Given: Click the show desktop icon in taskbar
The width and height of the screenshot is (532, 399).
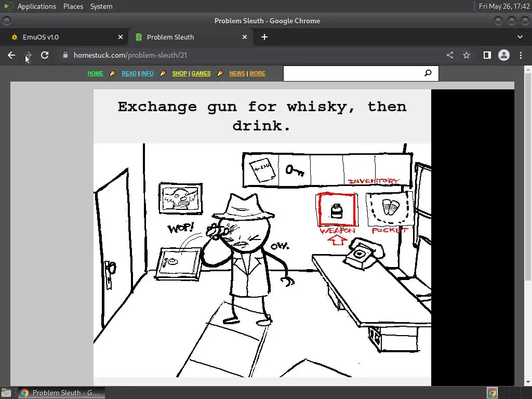Looking at the screenshot, I should coord(6,393).
